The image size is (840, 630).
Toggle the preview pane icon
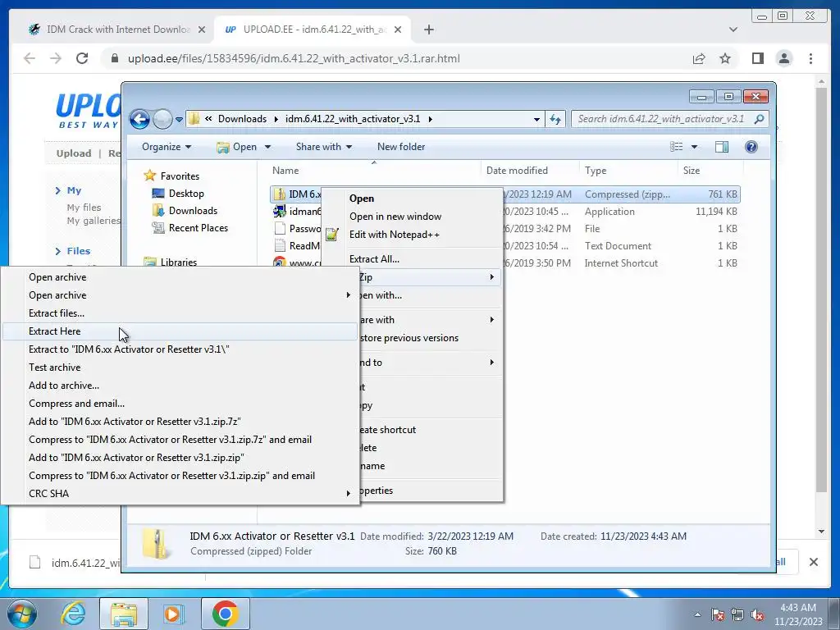click(722, 147)
